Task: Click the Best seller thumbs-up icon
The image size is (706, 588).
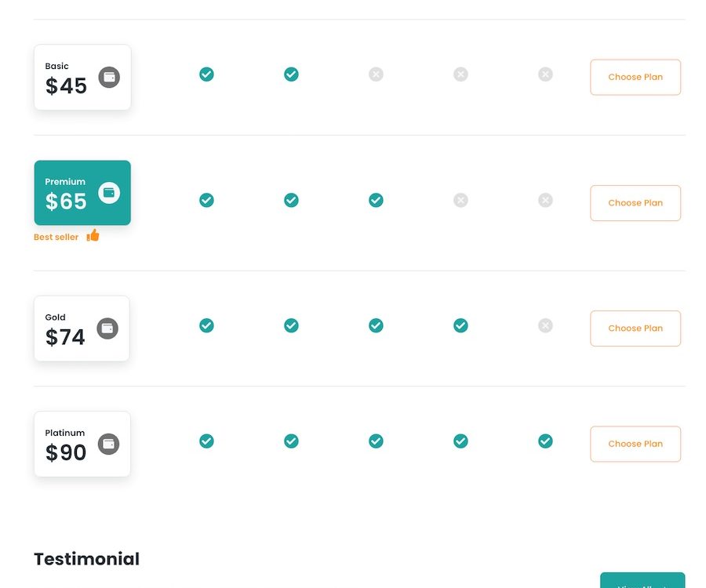Action: (x=93, y=235)
